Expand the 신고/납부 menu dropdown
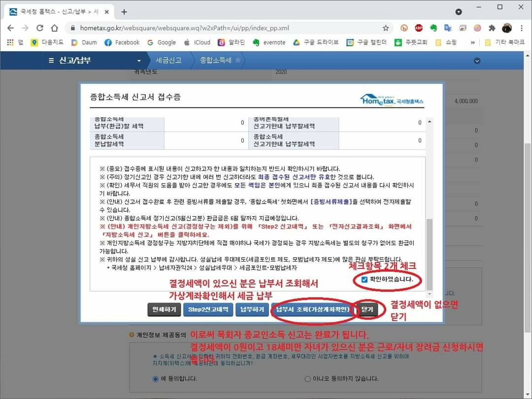This screenshot has height=399, width=532. (139, 61)
